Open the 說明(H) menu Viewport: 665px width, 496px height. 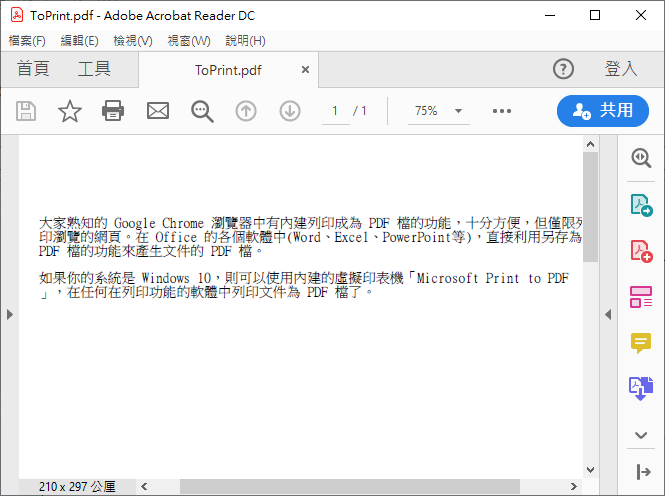click(x=246, y=41)
